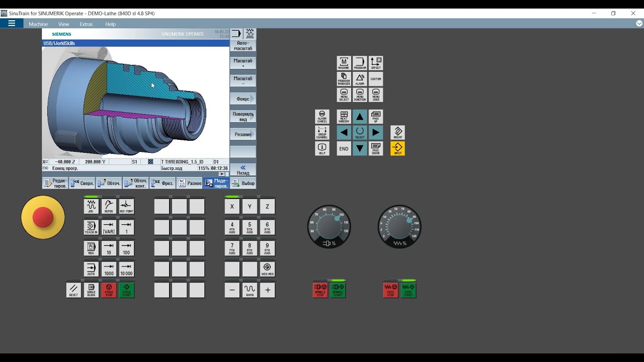The height and width of the screenshot is (362, 644).
Task: Click the RESET key
Action: point(73,290)
